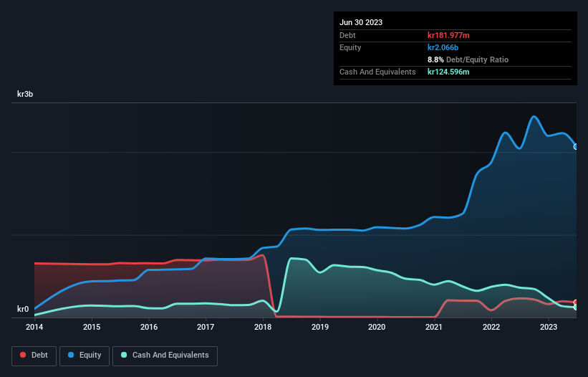
Task: Click the Equity row label in tooltip
Action: [350, 47]
